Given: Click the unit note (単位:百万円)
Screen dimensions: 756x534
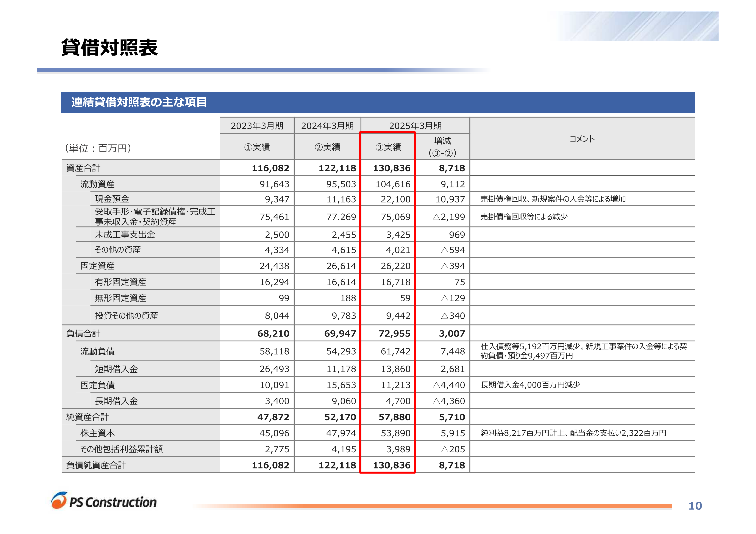Looking at the screenshot, I should tap(98, 148).
